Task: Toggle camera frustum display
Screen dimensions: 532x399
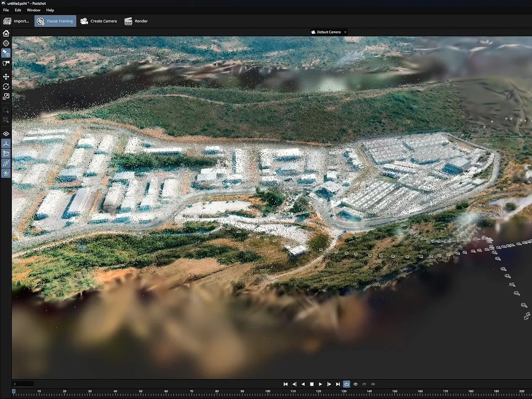Action: coord(6,154)
